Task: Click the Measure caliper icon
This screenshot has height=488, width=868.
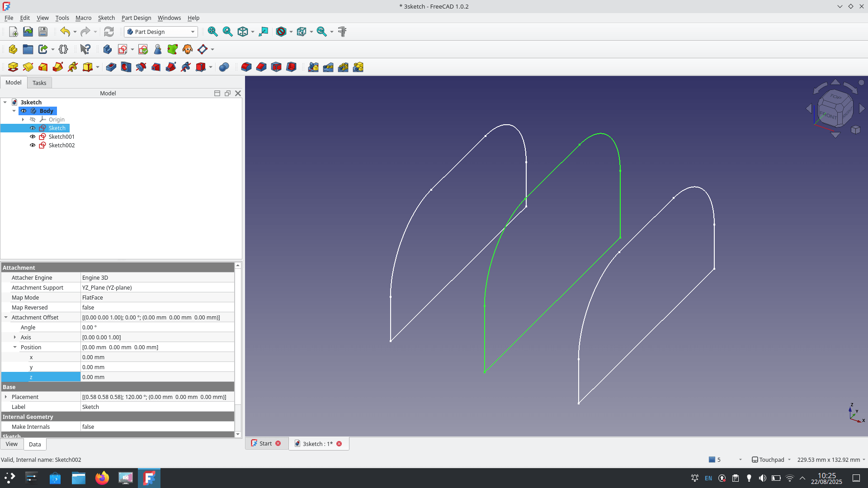Action: tap(342, 32)
